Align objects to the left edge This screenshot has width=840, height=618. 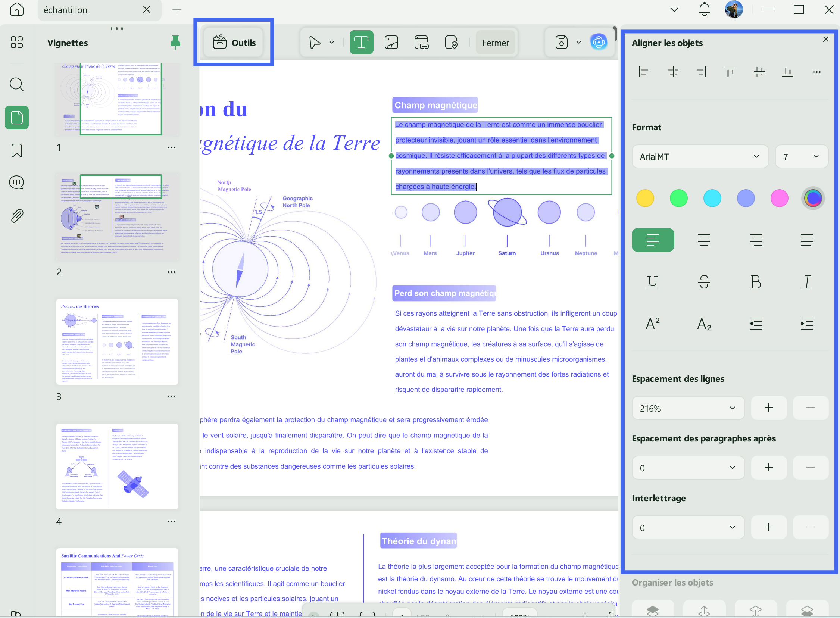point(644,71)
